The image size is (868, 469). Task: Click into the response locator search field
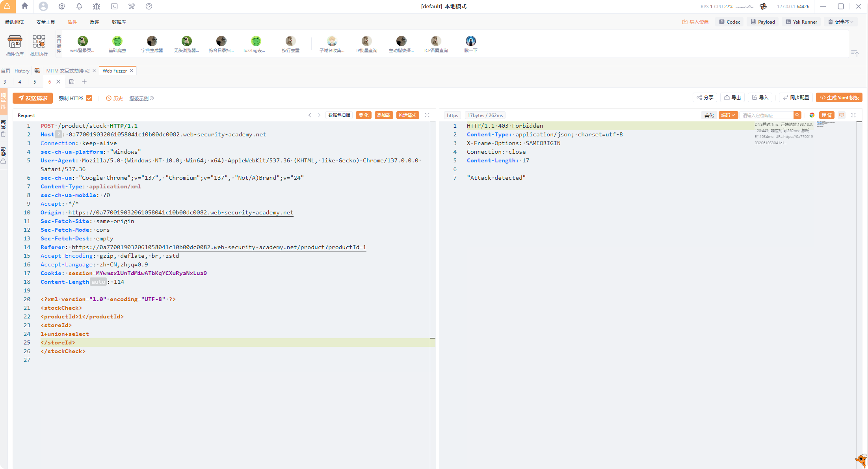click(x=766, y=115)
